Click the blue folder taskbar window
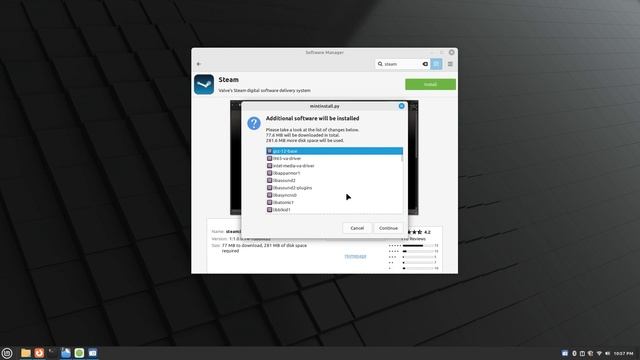 66,353
